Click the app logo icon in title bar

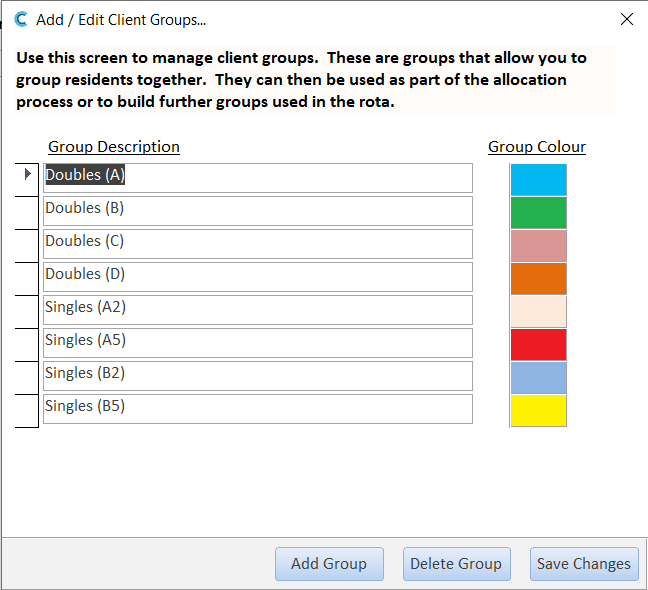click(21, 19)
